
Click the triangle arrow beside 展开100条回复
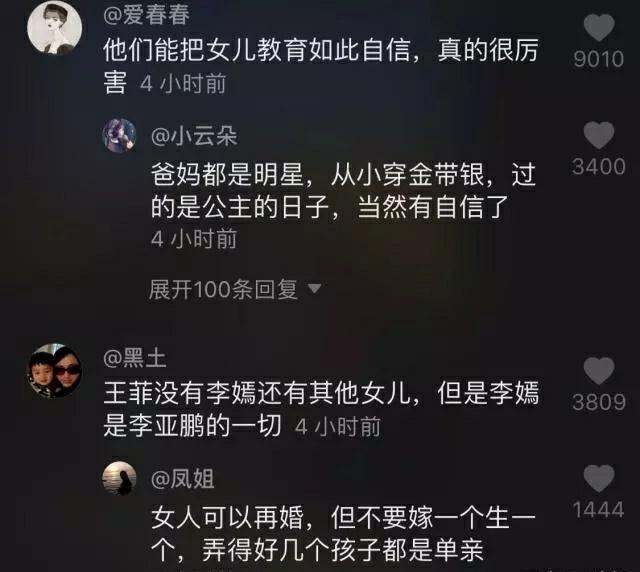314,289
